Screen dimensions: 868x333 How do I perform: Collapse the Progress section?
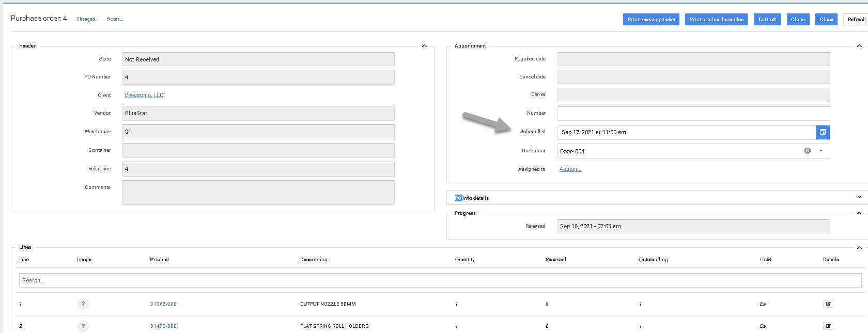tap(859, 213)
